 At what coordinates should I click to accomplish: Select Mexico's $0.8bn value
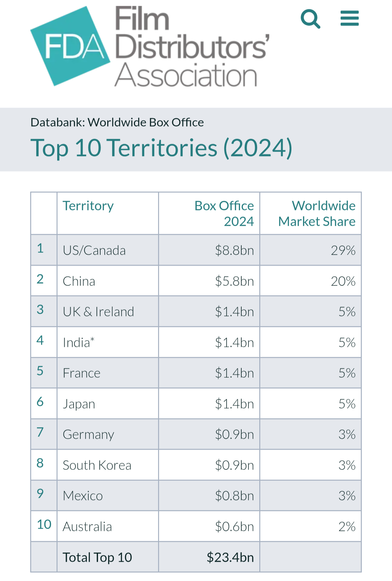pos(234,496)
